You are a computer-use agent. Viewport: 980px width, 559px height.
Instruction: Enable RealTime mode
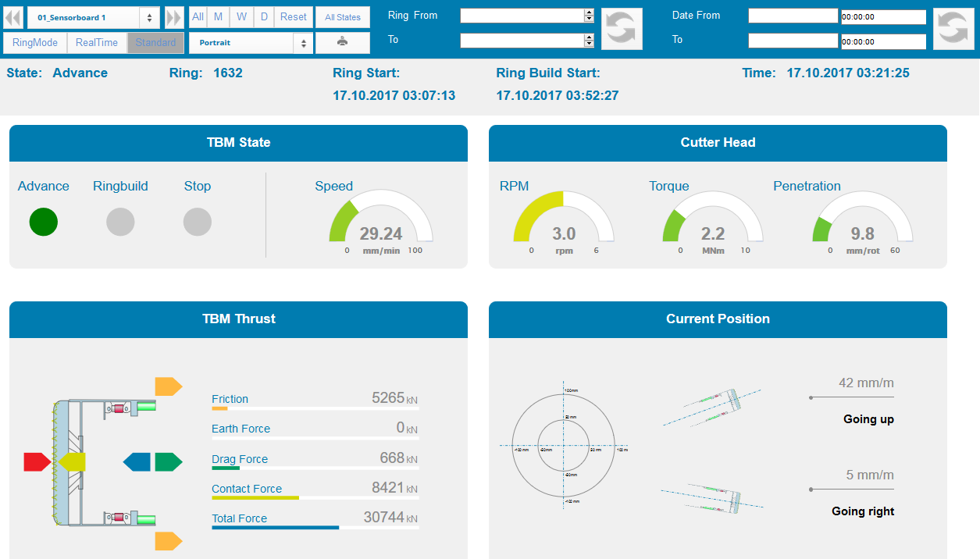point(97,43)
